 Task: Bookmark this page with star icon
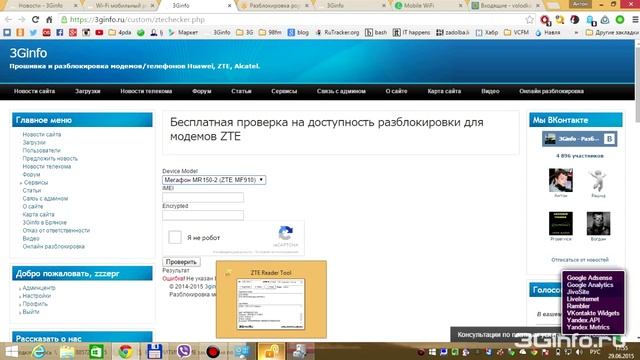pos(529,20)
